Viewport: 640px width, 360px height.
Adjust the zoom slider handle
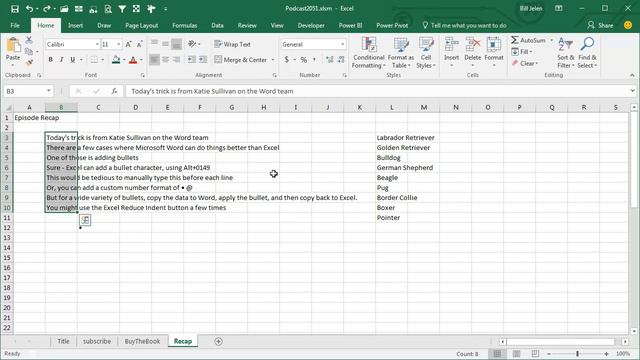(x=578, y=353)
